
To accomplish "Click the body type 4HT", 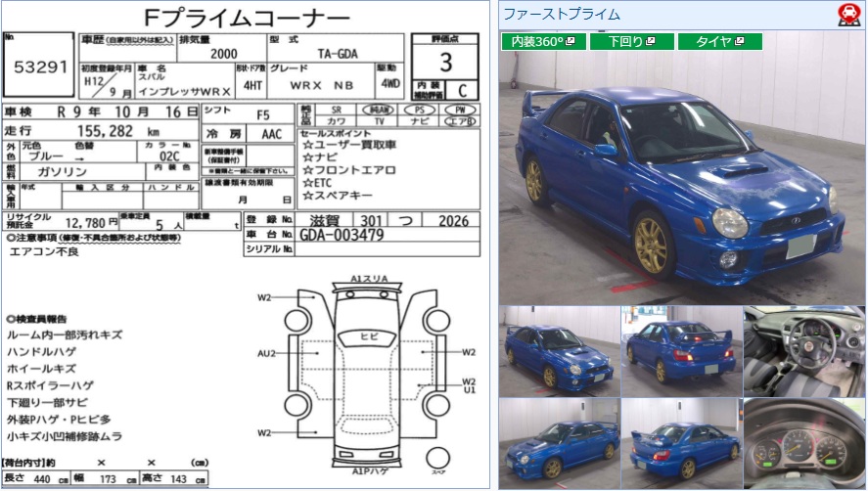I will [x=252, y=85].
